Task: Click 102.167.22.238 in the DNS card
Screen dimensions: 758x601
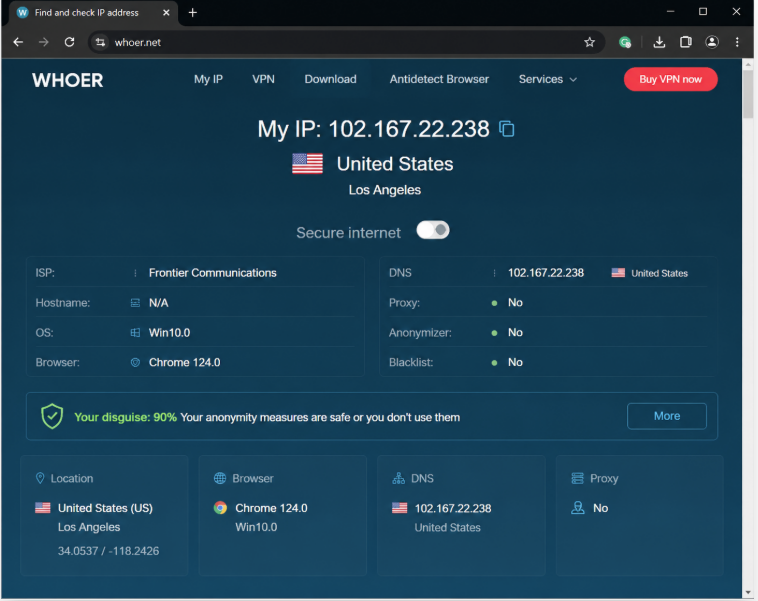Action: tap(453, 508)
